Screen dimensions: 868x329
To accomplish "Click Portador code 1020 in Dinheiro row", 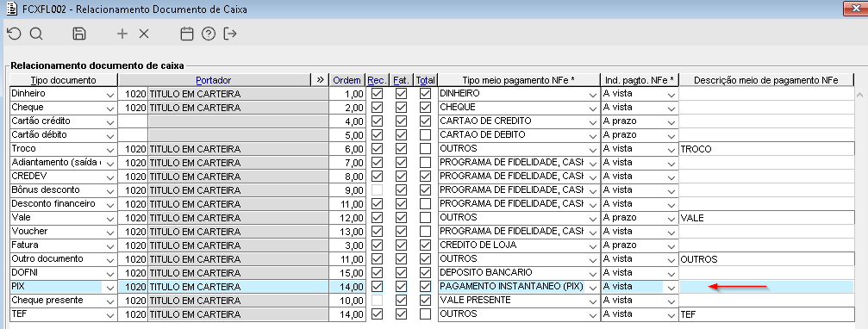I will (x=133, y=94).
